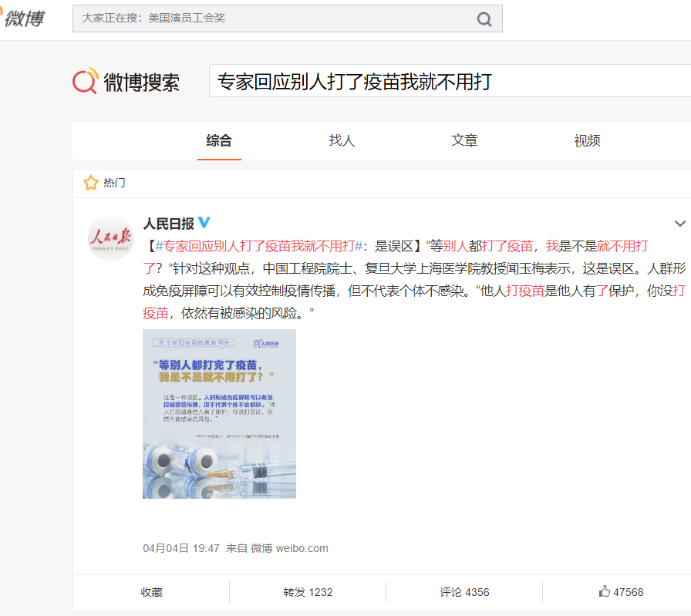The height and width of the screenshot is (616, 691).
Task: Switch to the 找人 tab
Action: tap(342, 140)
